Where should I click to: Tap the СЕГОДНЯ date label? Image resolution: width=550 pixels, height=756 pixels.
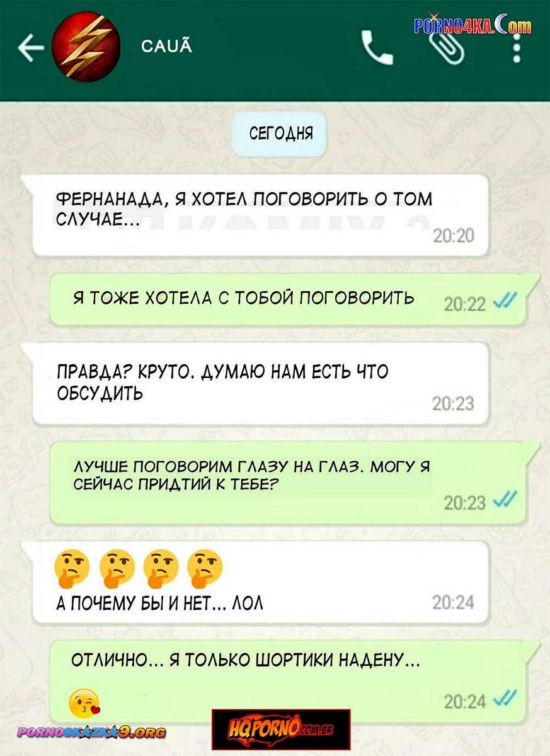click(x=280, y=134)
